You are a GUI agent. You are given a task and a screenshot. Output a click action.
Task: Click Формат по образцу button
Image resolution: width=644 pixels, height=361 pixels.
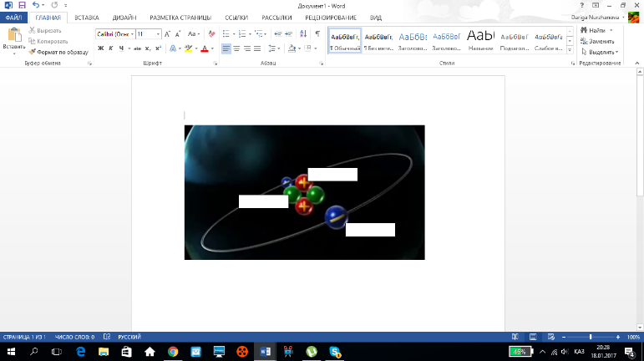click(58, 52)
